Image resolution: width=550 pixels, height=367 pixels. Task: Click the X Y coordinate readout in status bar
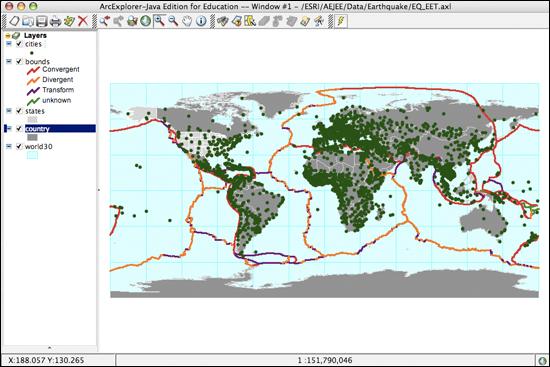click(x=46, y=360)
